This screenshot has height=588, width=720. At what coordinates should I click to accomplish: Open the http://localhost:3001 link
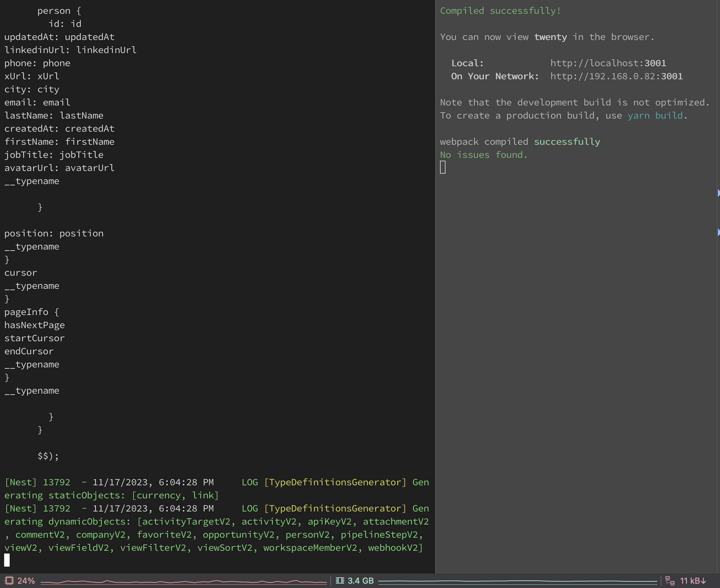[609, 63]
